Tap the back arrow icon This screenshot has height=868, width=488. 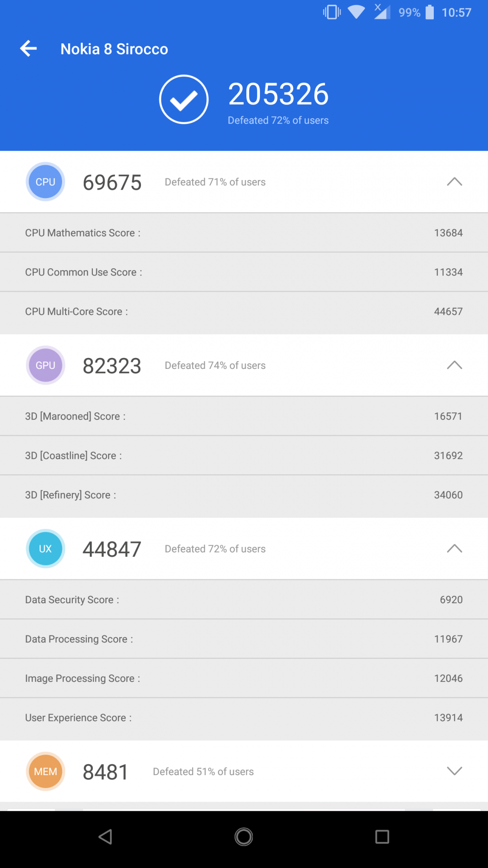pos(29,49)
